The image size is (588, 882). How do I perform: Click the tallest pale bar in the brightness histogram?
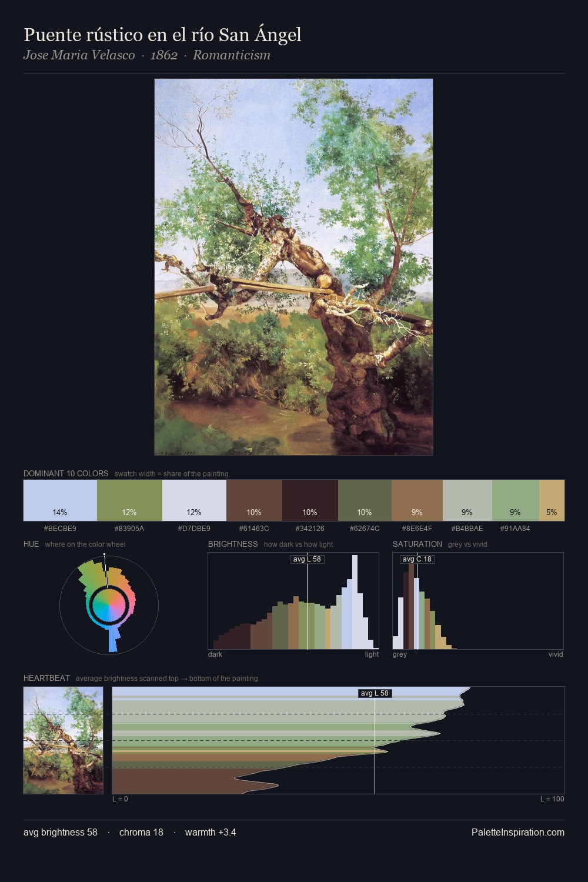point(355,602)
